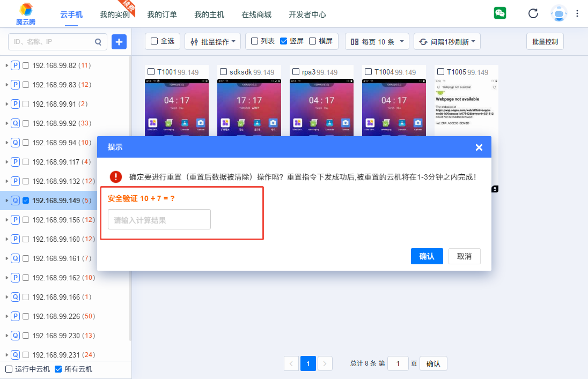Image resolution: width=588 pixels, height=379 pixels.
Task: Click the blue 确认 button in dialog
Action: 427,256
